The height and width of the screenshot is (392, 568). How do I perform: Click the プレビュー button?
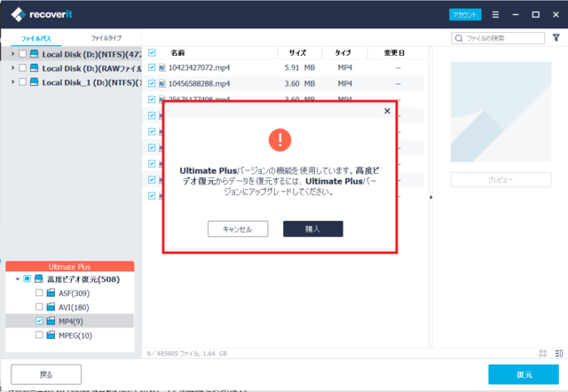pos(501,179)
